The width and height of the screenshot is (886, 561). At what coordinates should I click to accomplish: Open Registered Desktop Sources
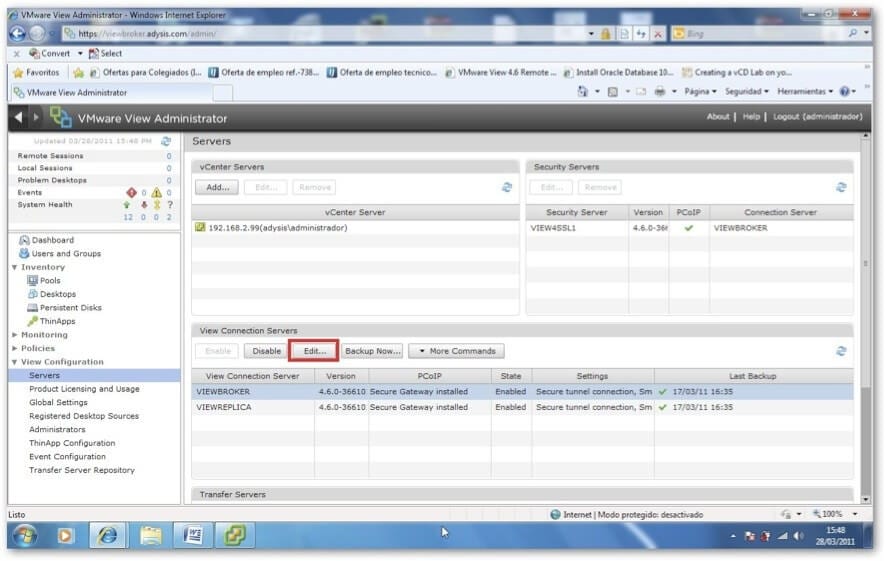(x=84, y=416)
